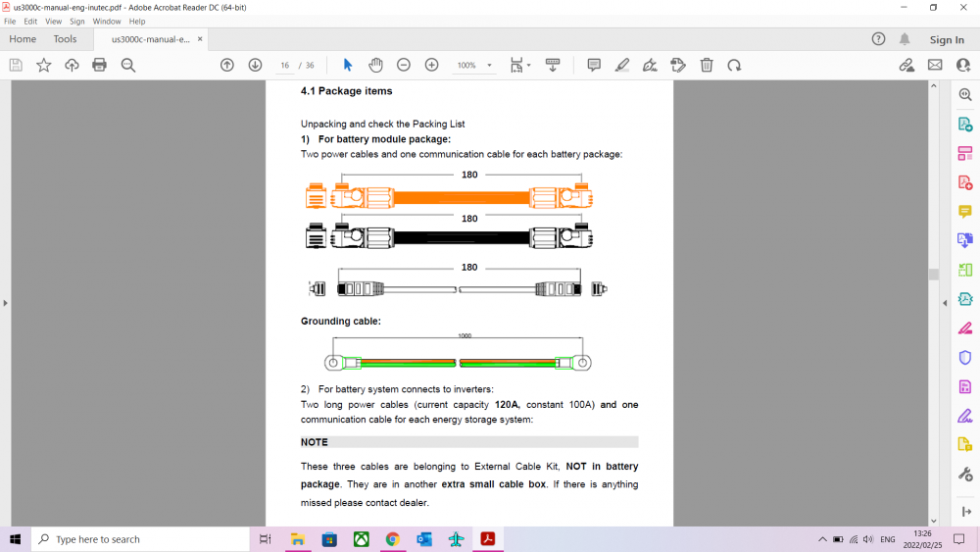Close the us3000c-manual tab
The image size is (980, 552).
point(200,39)
